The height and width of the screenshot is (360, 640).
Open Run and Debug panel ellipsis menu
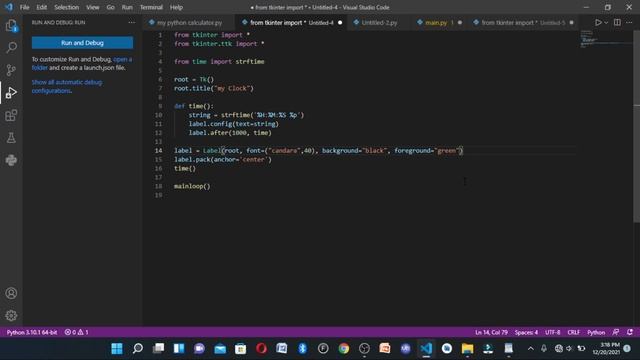pyautogui.click(x=131, y=22)
